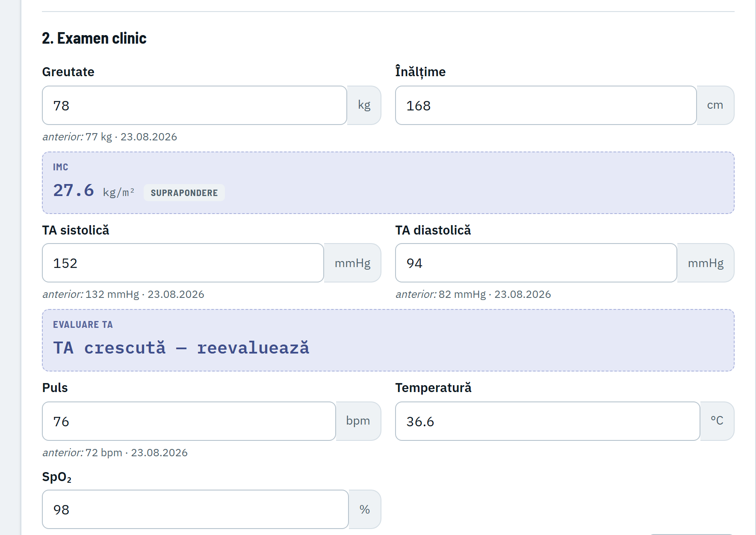
Task: Click the mmHg unit next to TA sistolică
Action: pyautogui.click(x=353, y=263)
